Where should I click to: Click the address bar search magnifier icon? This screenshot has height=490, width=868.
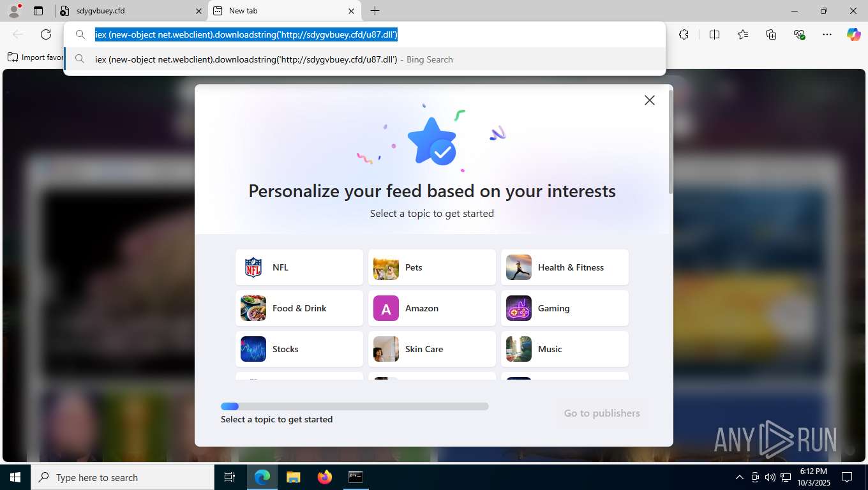pos(80,34)
